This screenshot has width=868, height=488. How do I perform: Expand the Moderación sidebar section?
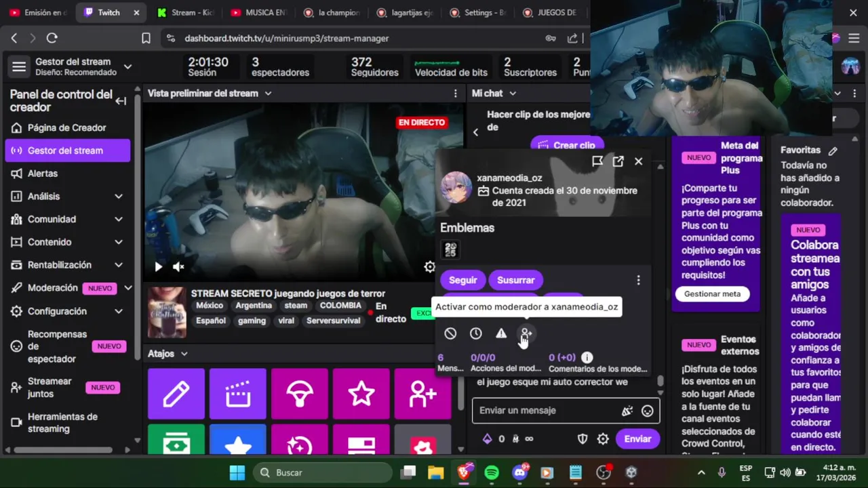click(127, 288)
